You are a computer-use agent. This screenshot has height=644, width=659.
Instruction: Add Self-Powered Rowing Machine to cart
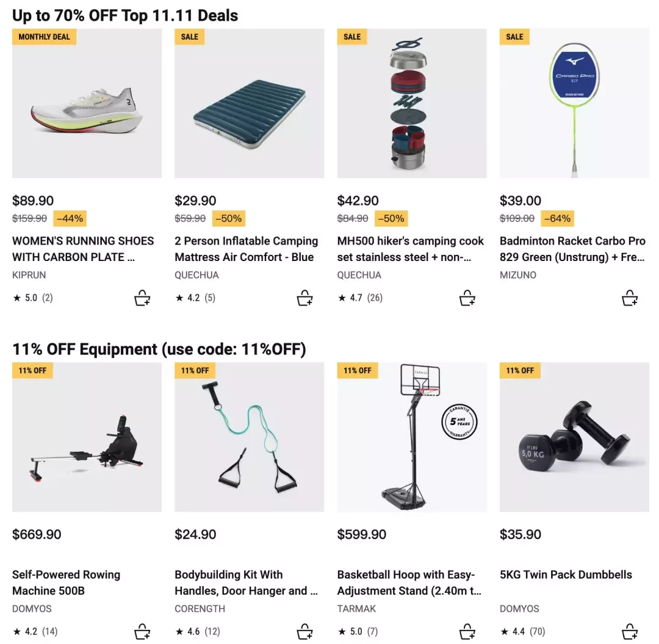pyautogui.click(x=142, y=631)
